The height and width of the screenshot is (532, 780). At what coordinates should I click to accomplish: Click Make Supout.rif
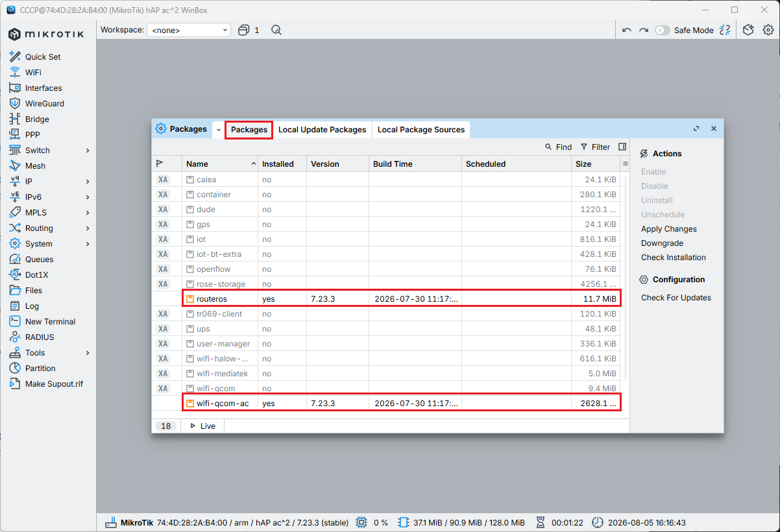(54, 384)
